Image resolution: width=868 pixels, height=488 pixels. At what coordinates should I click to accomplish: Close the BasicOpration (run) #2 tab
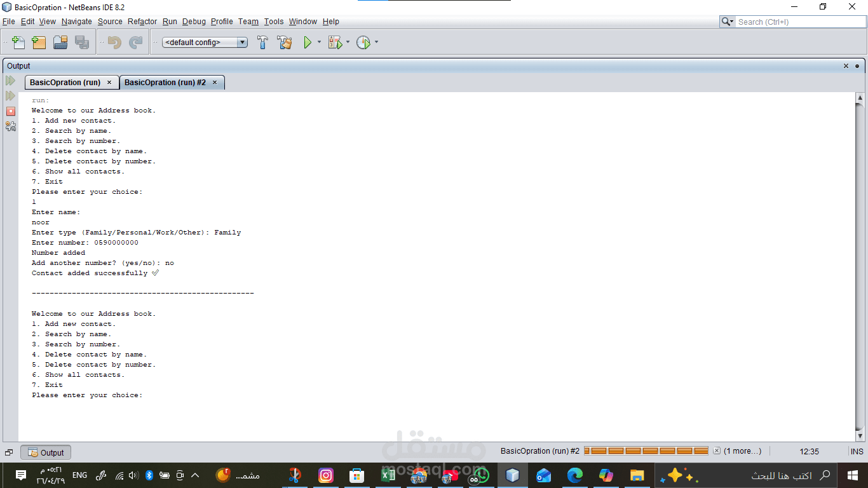tap(215, 83)
